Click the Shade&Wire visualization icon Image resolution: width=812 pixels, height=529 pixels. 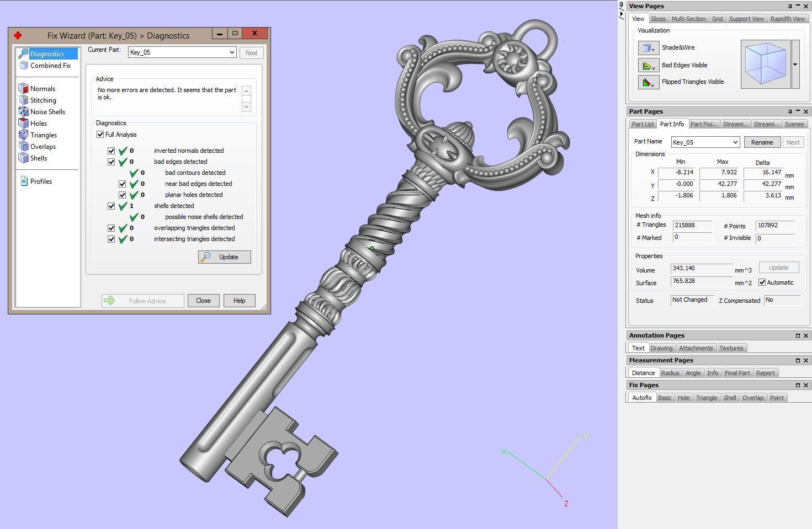(x=648, y=48)
